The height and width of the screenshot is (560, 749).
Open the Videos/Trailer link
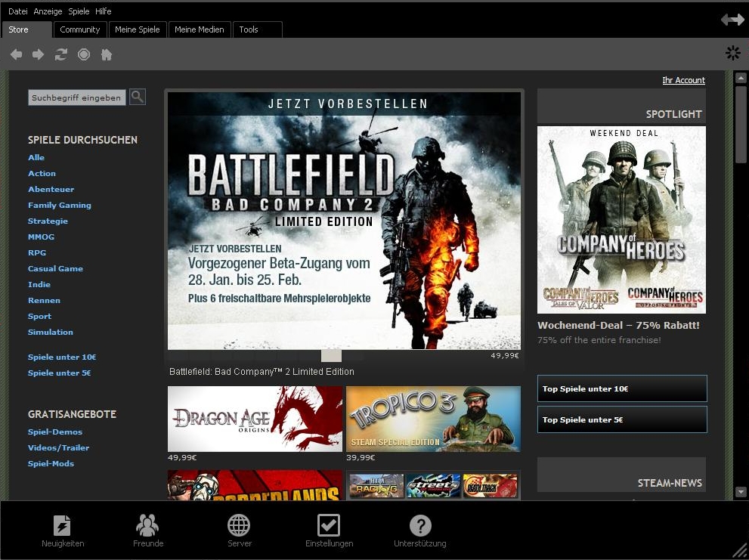(59, 447)
